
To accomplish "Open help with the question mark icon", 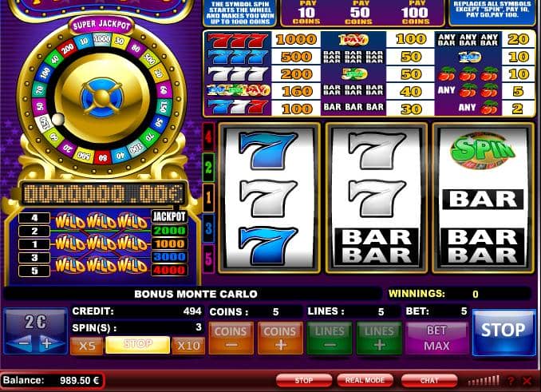I will (x=511, y=381).
